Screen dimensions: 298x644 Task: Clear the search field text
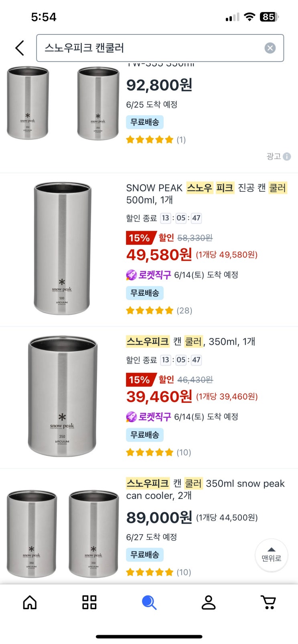(x=270, y=48)
